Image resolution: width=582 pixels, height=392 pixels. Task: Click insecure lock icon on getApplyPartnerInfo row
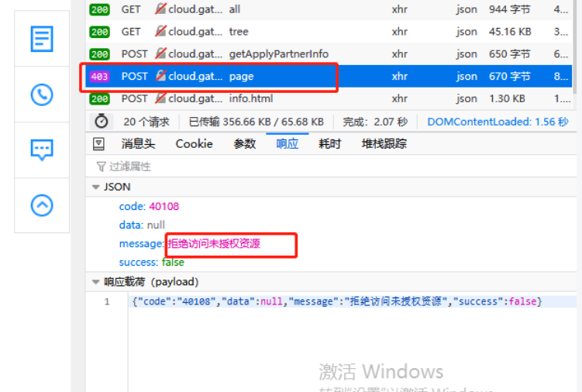tap(160, 53)
